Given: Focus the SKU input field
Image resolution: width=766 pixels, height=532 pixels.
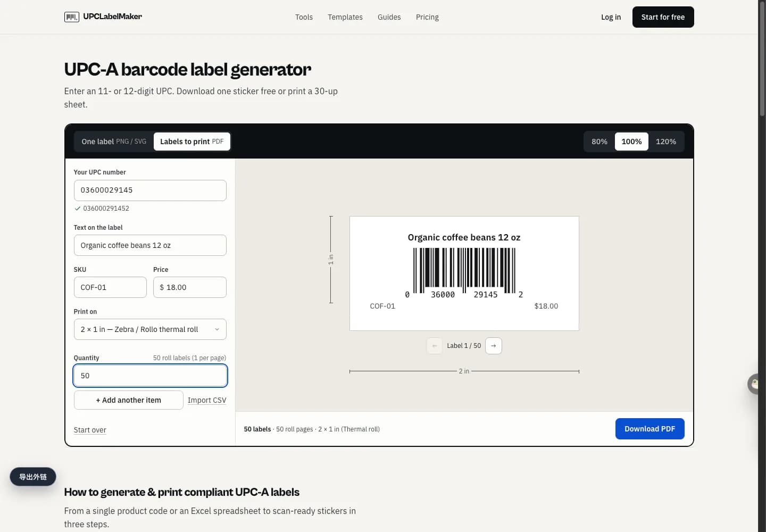Looking at the screenshot, I should (110, 287).
